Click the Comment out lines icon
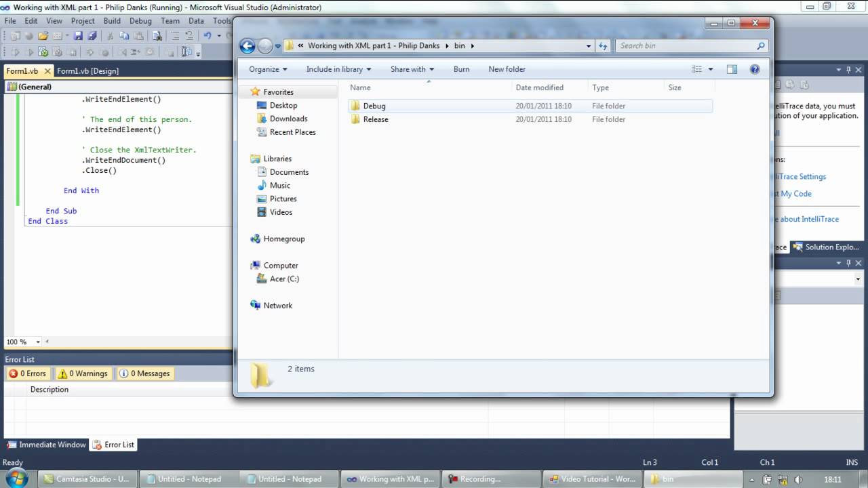 pos(175,35)
